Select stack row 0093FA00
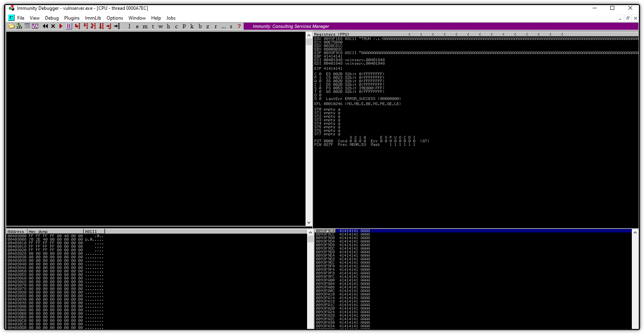 click(473, 280)
